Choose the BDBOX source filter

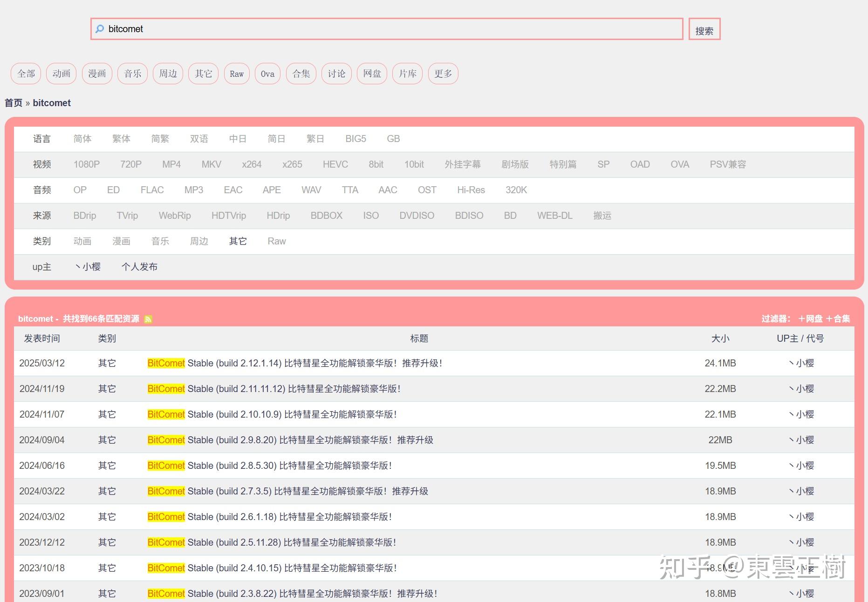coord(327,216)
